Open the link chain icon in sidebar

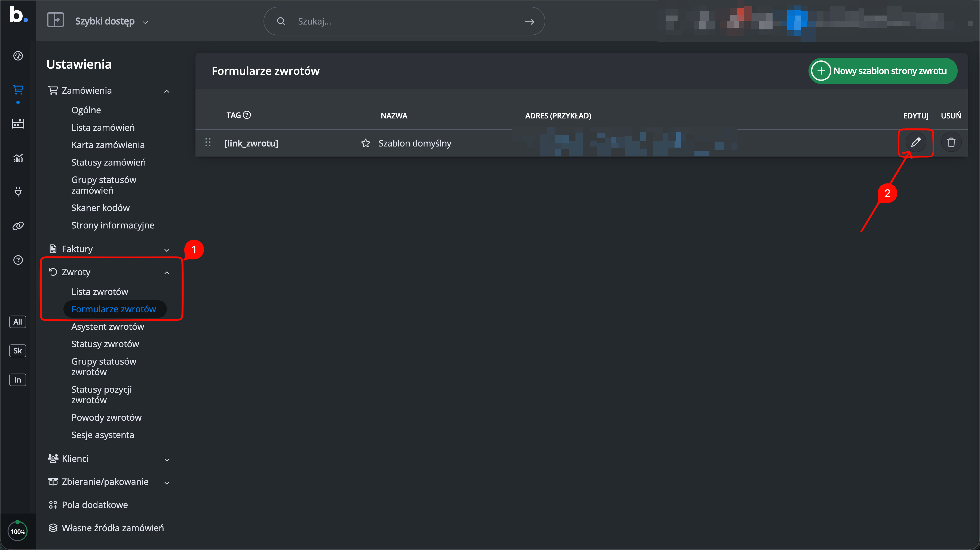(x=18, y=226)
